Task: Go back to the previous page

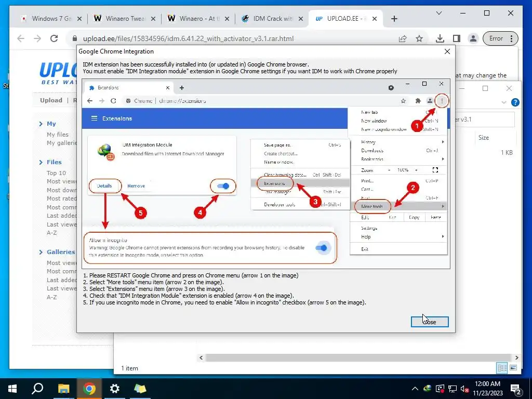Action: [x=21, y=38]
